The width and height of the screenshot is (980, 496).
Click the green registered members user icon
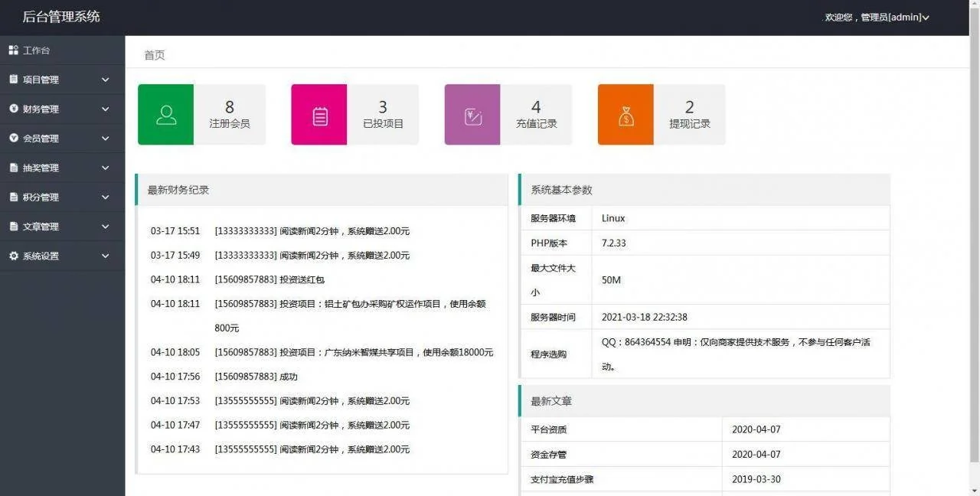tap(166, 115)
